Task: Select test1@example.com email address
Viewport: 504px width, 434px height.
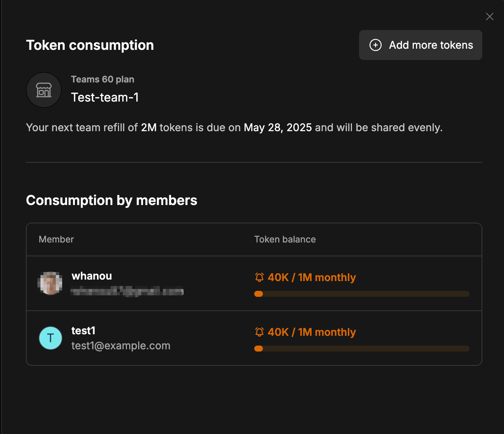Action: tap(121, 345)
